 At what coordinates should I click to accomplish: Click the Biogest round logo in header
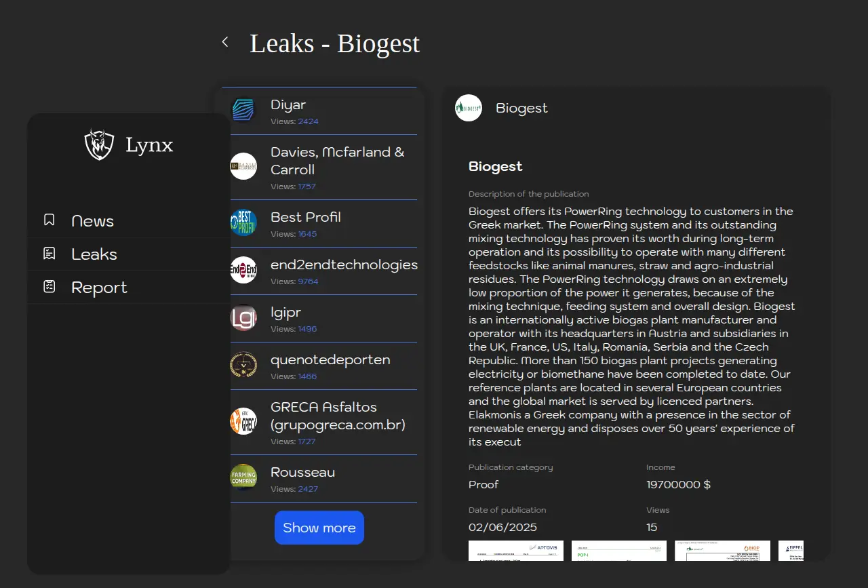point(469,108)
